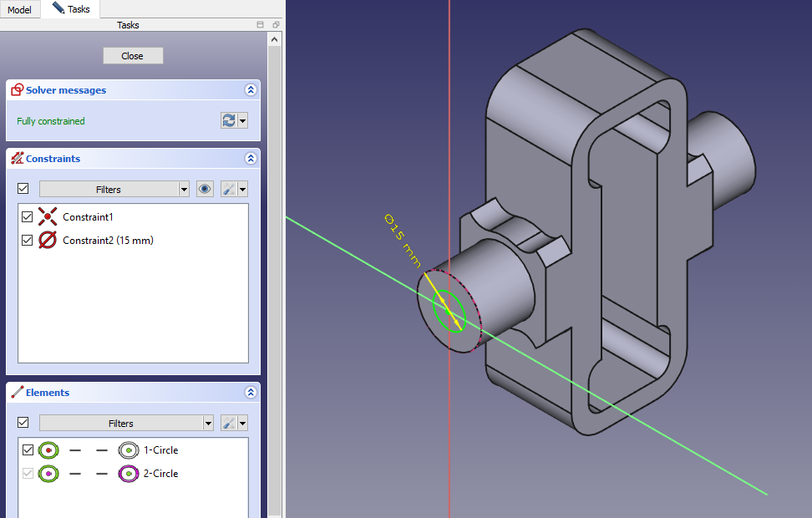This screenshot has width=812, height=518.
Task: Collapse the Solver messages section
Action: click(x=250, y=90)
